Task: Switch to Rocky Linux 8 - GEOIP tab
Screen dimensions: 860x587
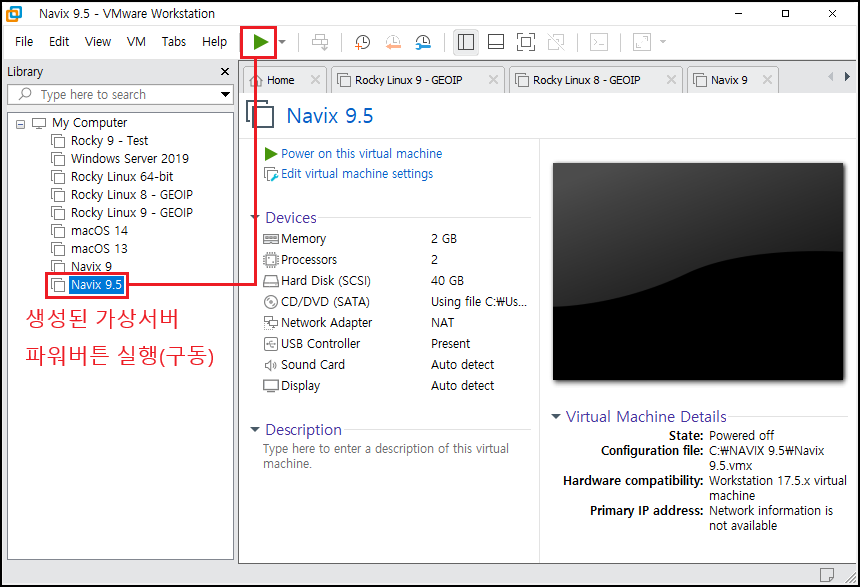Action: click(x=586, y=80)
